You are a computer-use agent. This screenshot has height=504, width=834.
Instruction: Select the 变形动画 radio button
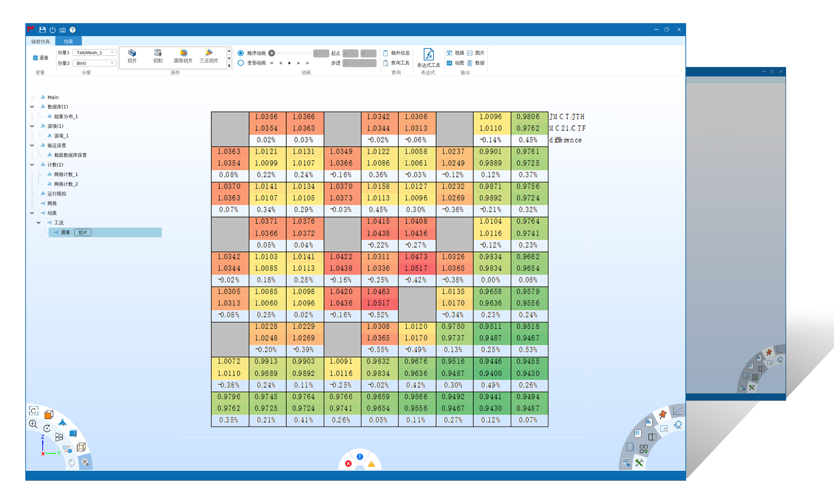pyautogui.click(x=241, y=63)
